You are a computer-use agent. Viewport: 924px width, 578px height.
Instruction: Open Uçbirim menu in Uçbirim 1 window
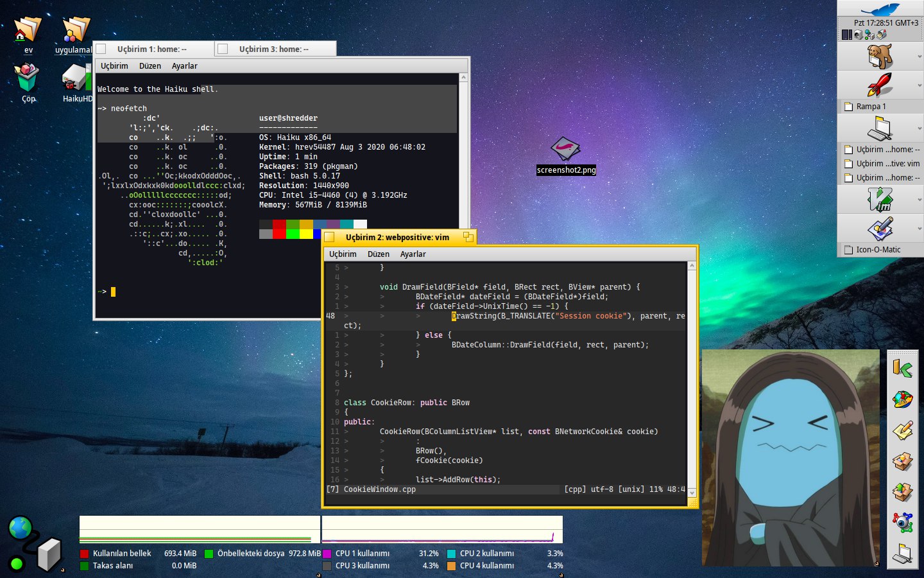114,66
